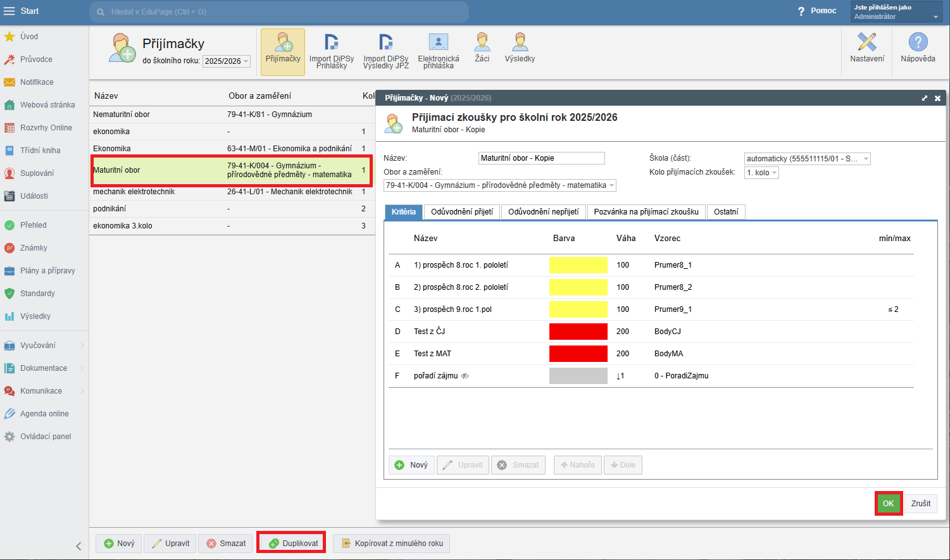
Task: Open Agenda online pen icon
Action: tap(9, 414)
